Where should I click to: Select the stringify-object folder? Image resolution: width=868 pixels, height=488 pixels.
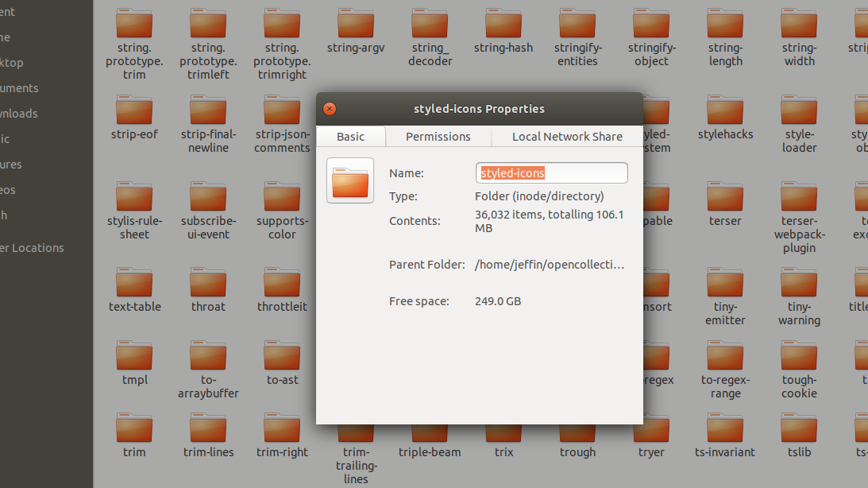[651, 37]
